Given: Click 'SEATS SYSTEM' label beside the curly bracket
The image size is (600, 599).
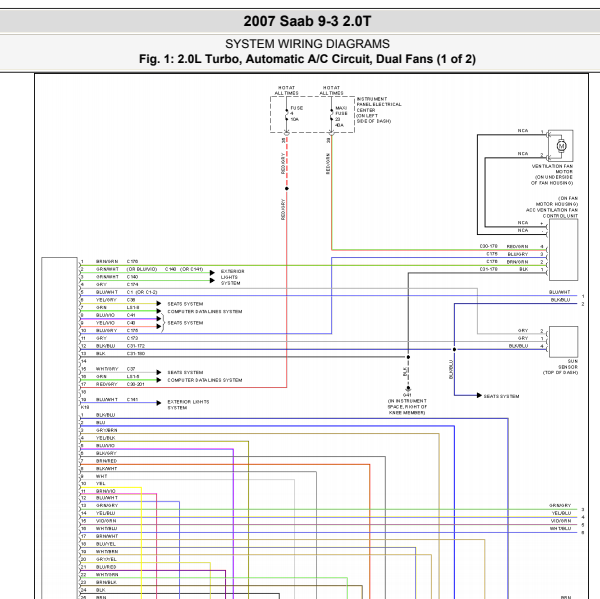Looking at the screenshot, I should tap(185, 323).
